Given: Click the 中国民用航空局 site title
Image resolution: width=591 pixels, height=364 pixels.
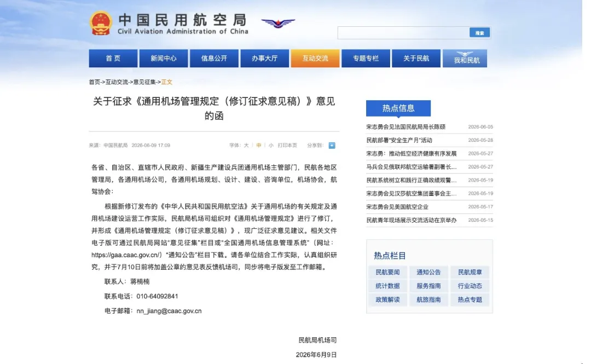Looking at the screenshot, I should click(x=183, y=19).
